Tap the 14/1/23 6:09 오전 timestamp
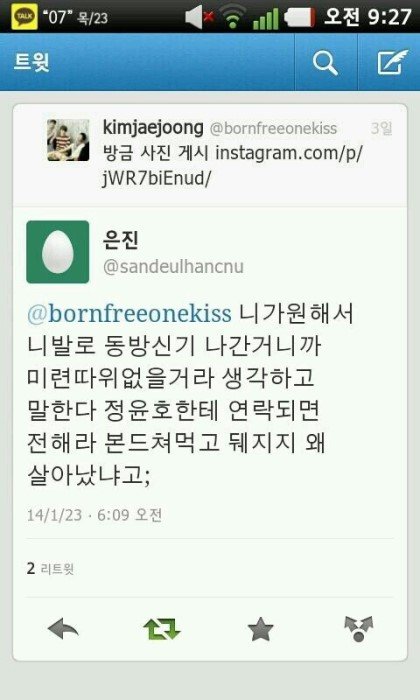The image size is (420, 700). [94, 515]
